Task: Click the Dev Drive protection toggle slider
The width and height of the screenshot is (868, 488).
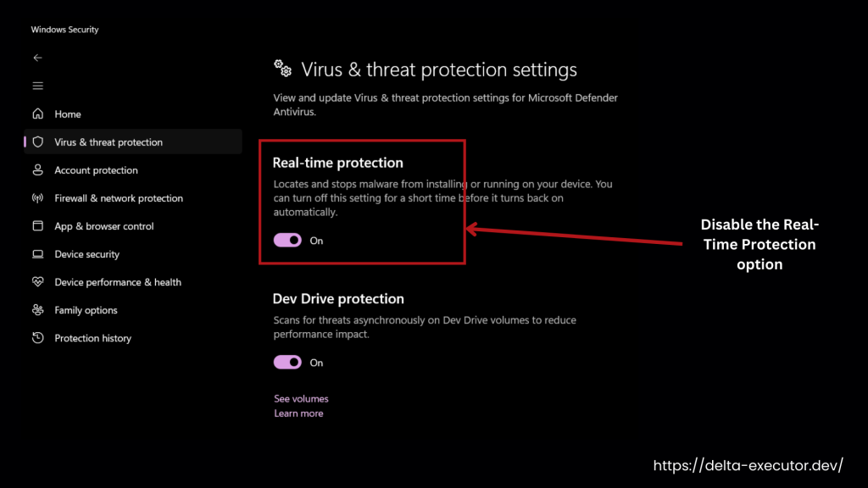Action: pyautogui.click(x=287, y=362)
